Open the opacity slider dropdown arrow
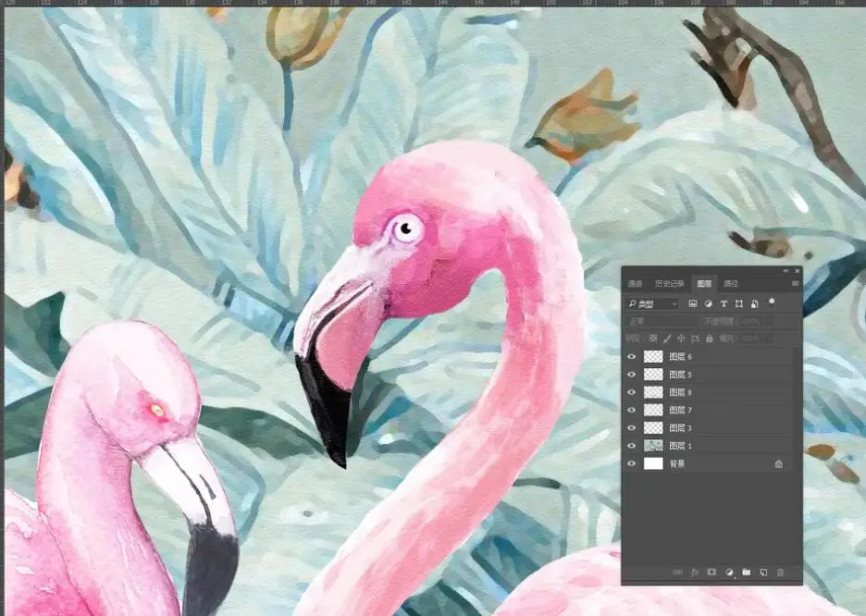Image resolution: width=866 pixels, height=616 pixels. click(768, 321)
